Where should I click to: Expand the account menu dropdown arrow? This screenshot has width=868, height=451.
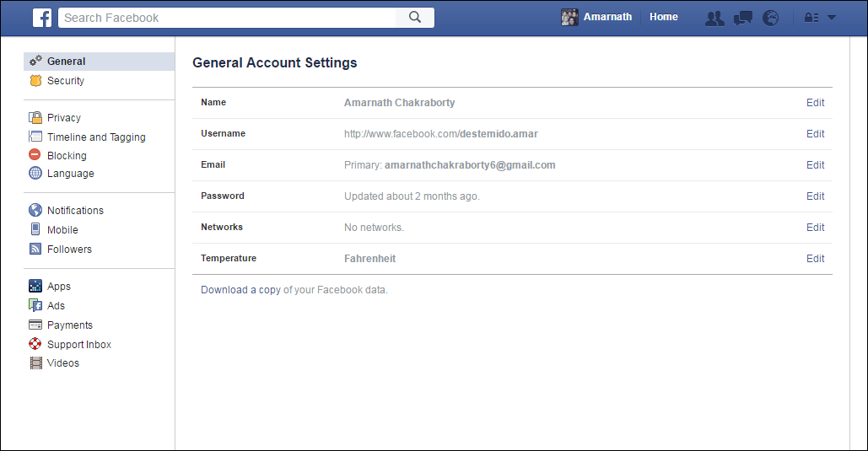(x=832, y=18)
